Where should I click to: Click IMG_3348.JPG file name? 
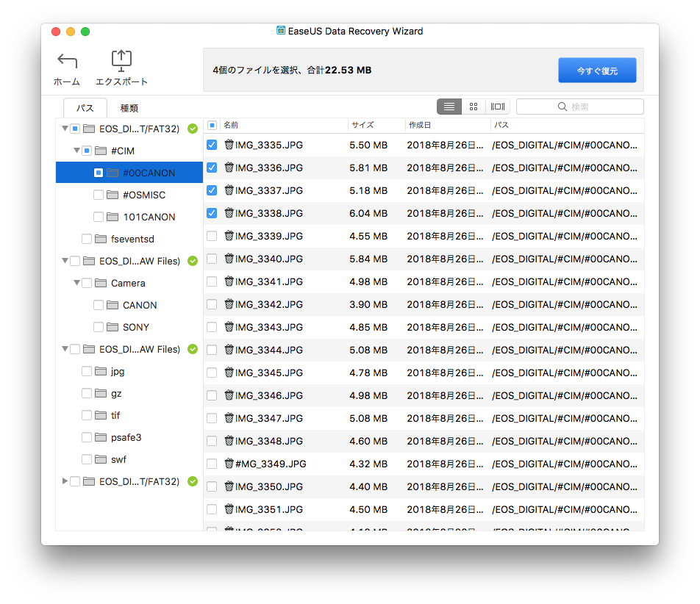coord(269,441)
